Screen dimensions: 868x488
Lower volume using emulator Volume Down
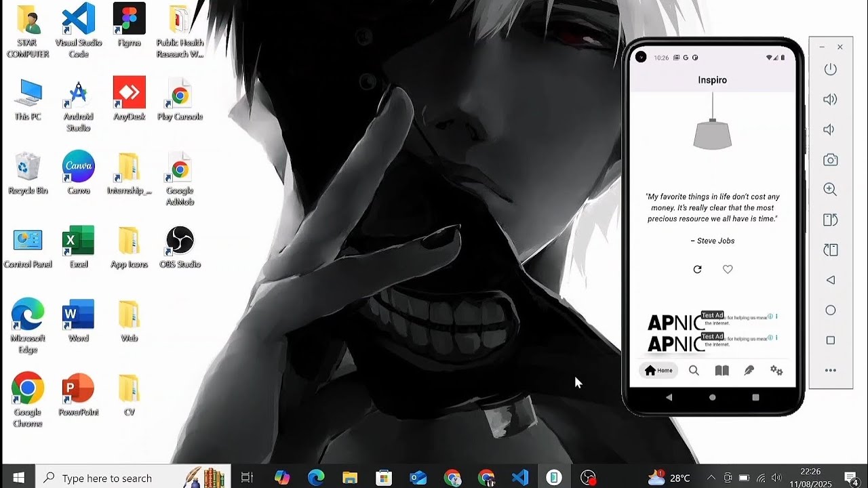point(829,129)
